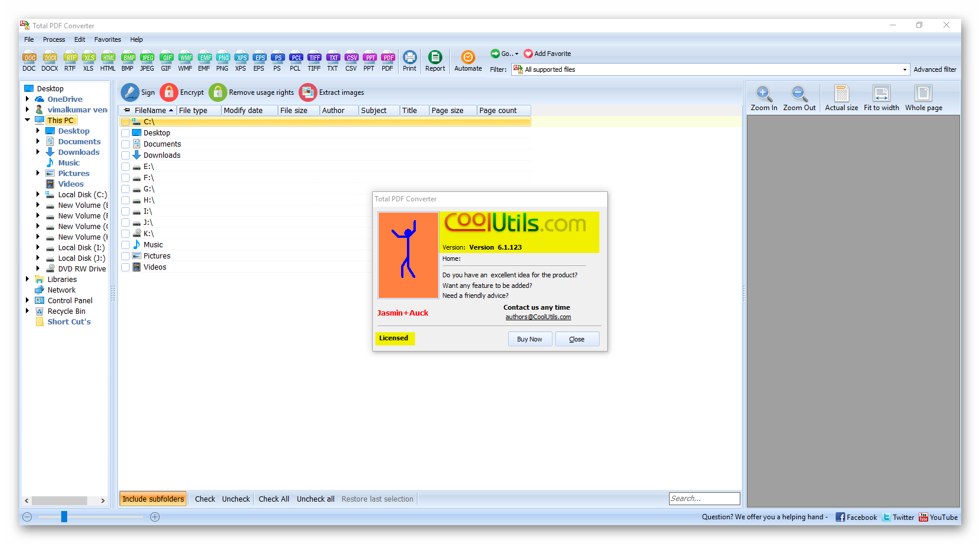Choose XPS output icon
This screenshot has width=980, height=544.
[x=241, y=61]
